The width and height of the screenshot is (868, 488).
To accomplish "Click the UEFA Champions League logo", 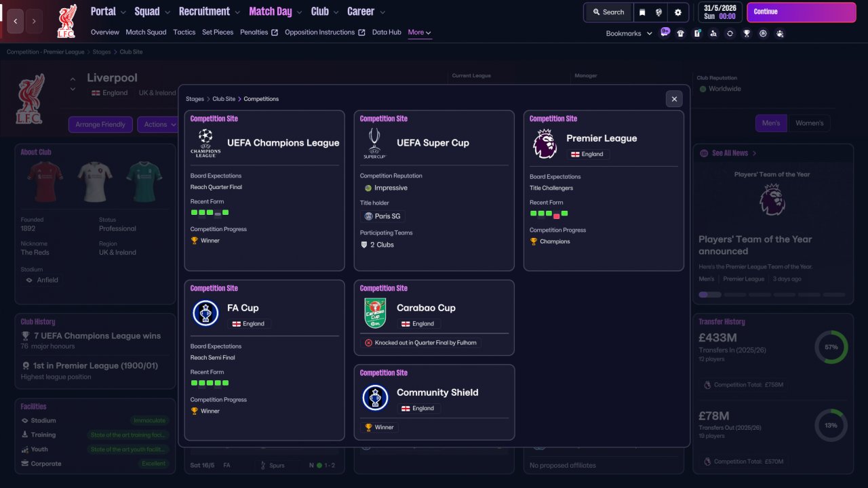I will (x=205, y=143).
